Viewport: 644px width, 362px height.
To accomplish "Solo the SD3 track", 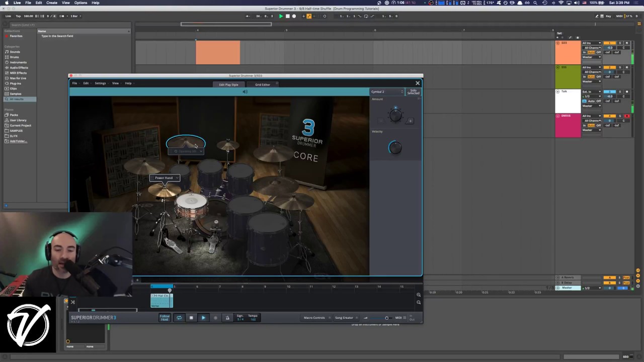I will tap(620, 43).
